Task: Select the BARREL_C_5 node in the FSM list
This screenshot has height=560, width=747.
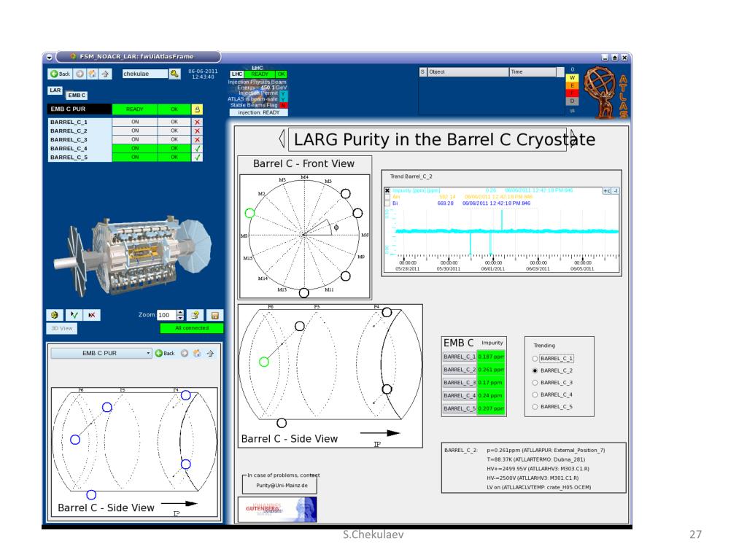Action: pos(80,157)
